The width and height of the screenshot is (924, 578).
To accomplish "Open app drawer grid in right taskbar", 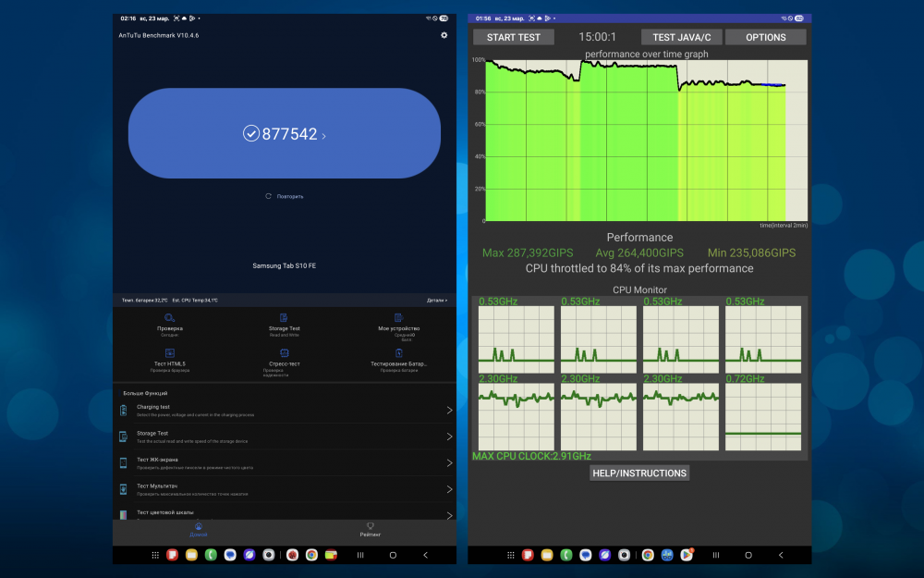I will coord(511,555).
